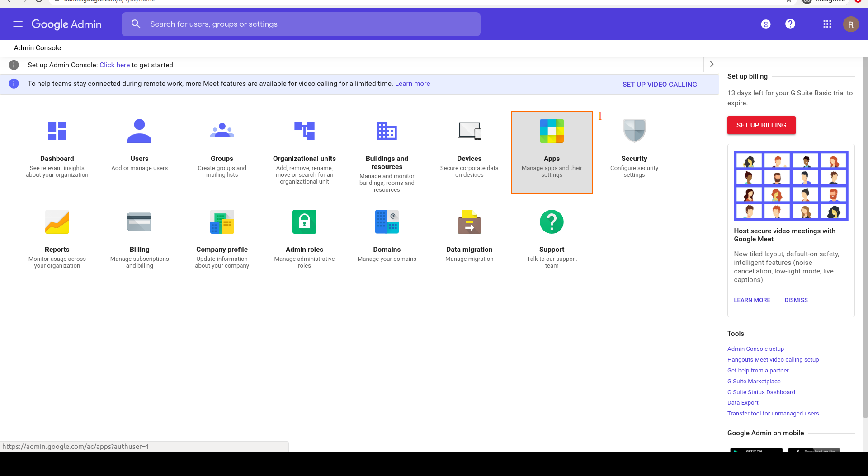Screen dimensions: 868x476
Task: Open the Domains icon
Action: click(387, 222)
